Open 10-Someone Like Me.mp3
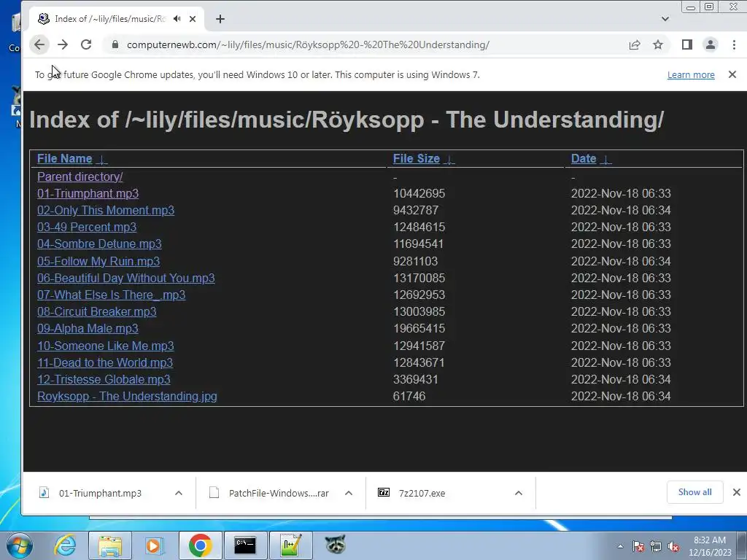The height and width of the screenshot is (560, 747). pyautogui.click(x=106, y=346)
